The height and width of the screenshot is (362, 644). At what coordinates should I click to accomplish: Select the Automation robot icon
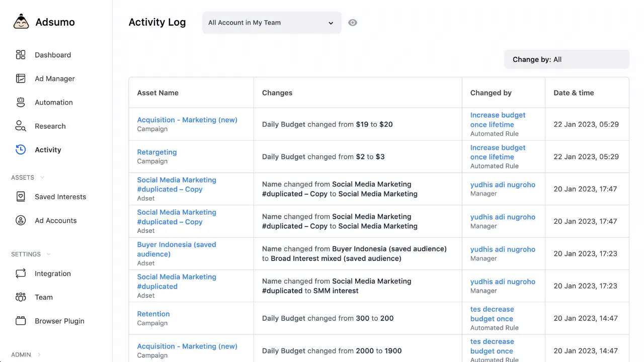click(21, 102)
